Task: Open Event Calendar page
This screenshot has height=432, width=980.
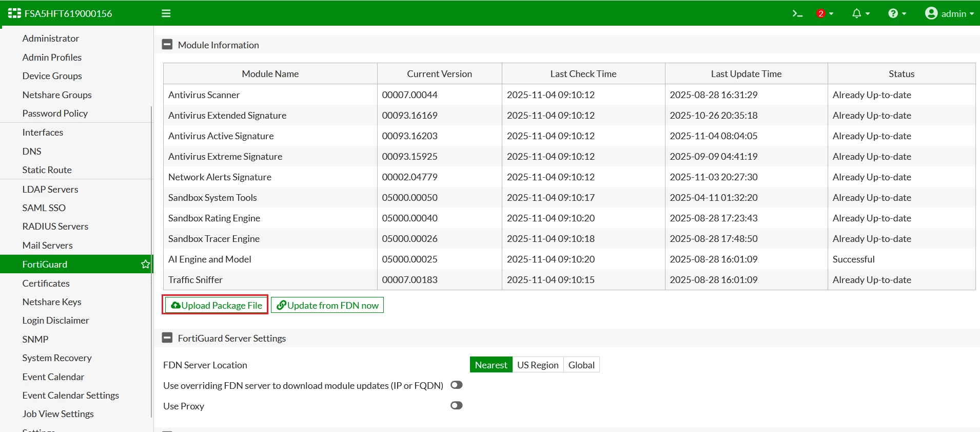Action: [53, 377]
